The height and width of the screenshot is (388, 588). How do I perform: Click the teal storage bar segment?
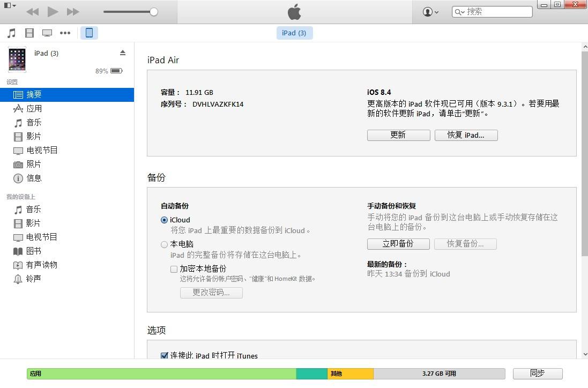311,374
